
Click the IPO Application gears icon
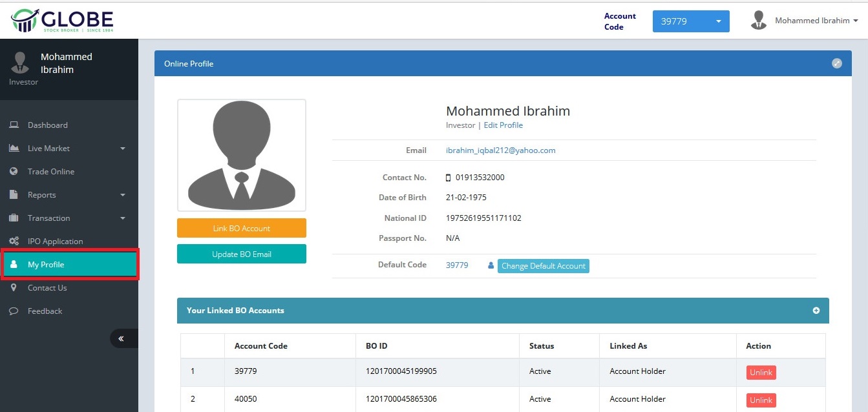click(x=14, y=242)
